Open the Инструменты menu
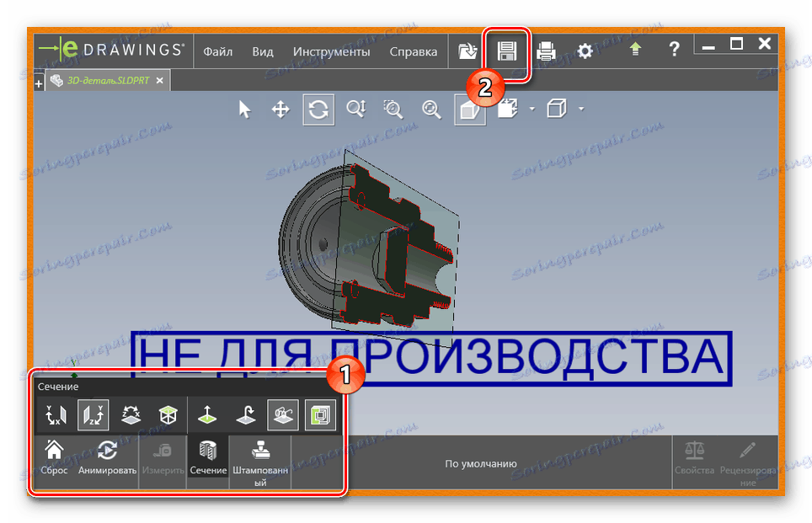 (x=331, y=51)
